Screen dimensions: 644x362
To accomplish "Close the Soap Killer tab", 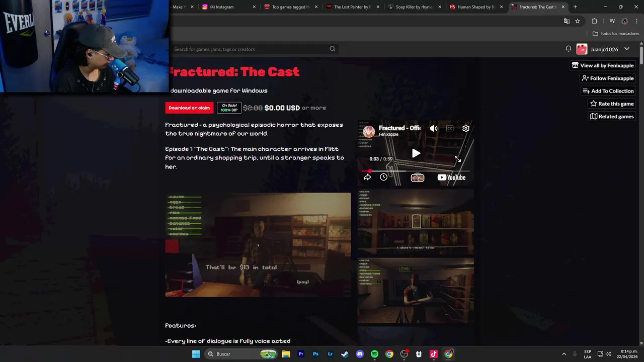I will click(x=440, y=7).
